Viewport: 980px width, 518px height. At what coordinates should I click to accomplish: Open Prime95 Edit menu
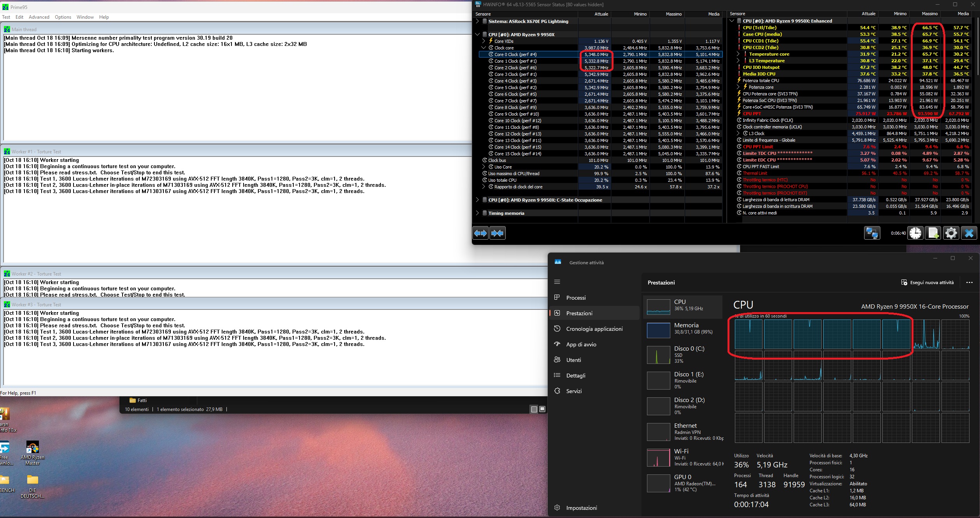point(19,17)
